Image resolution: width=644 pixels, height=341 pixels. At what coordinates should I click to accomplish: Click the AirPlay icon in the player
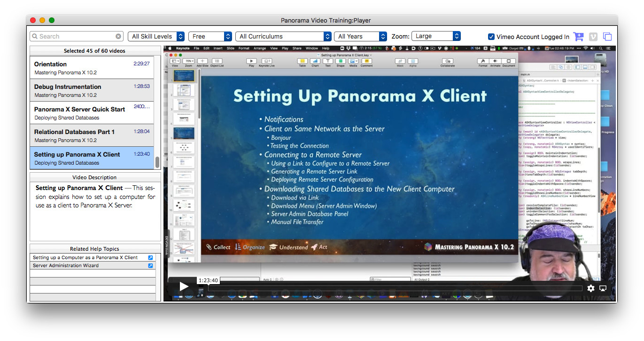[x=603, y=288]
